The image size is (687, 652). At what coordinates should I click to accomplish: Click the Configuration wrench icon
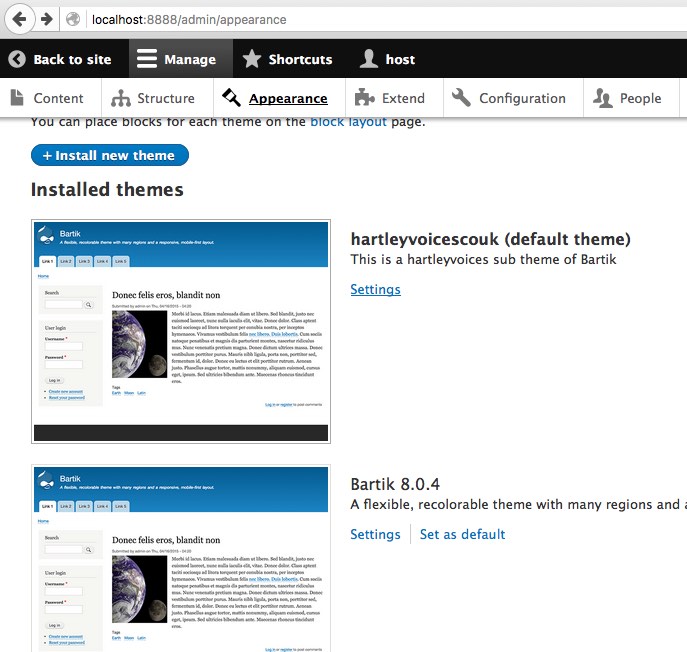(461, 97)
